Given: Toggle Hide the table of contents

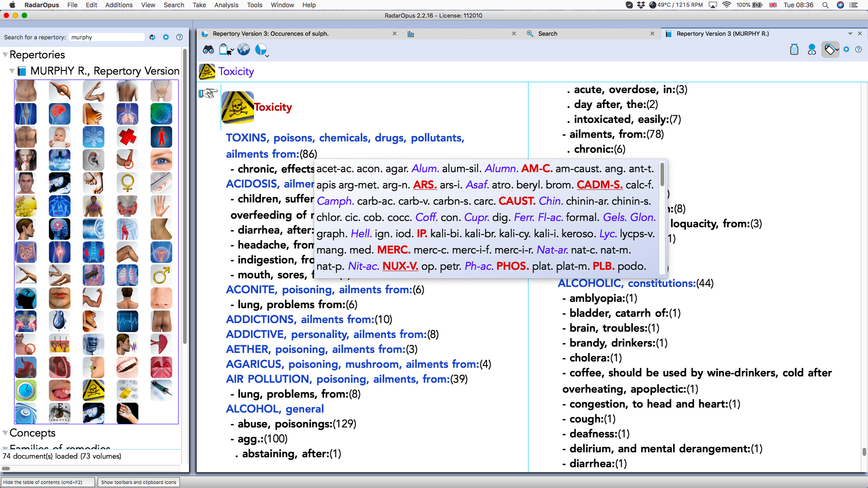Looking at the screenshot, I should (48, 482).
